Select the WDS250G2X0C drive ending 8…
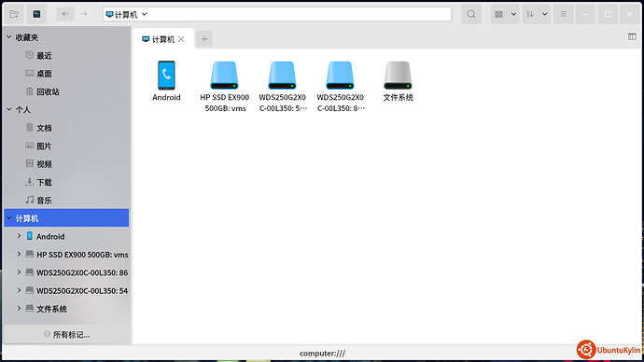The image size is (644, 362). 340,76
